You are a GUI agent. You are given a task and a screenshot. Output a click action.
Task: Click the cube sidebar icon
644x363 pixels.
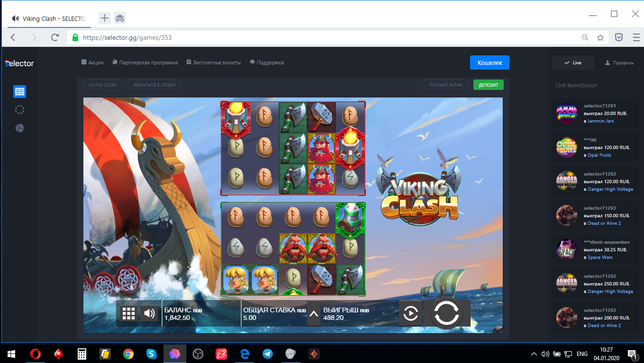[x=19, y=128]
